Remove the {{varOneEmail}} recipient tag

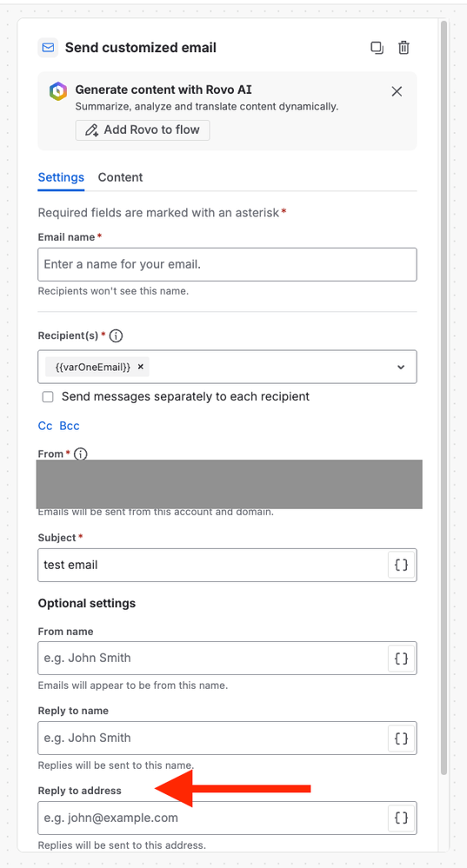[141, 367]
